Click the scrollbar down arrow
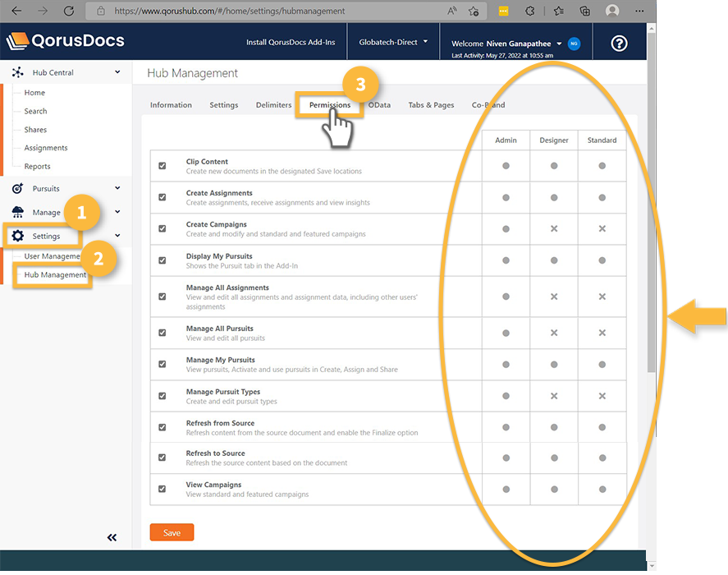Screen dimensions: 728x575 (651, 566)
